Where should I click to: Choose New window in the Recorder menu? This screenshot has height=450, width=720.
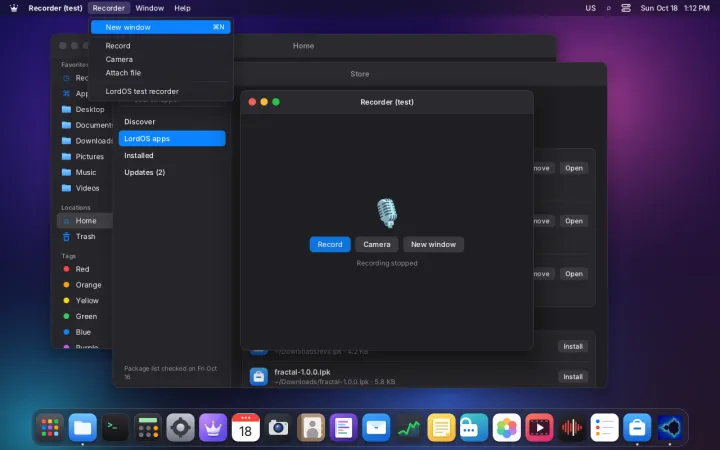pos(161,27)
